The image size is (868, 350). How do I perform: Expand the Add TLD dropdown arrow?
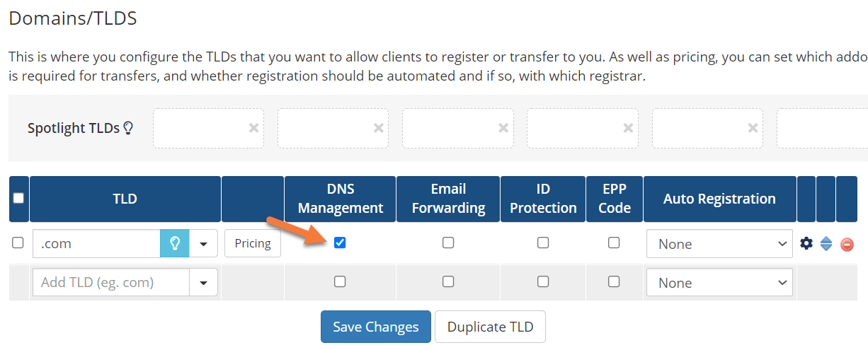204,283
